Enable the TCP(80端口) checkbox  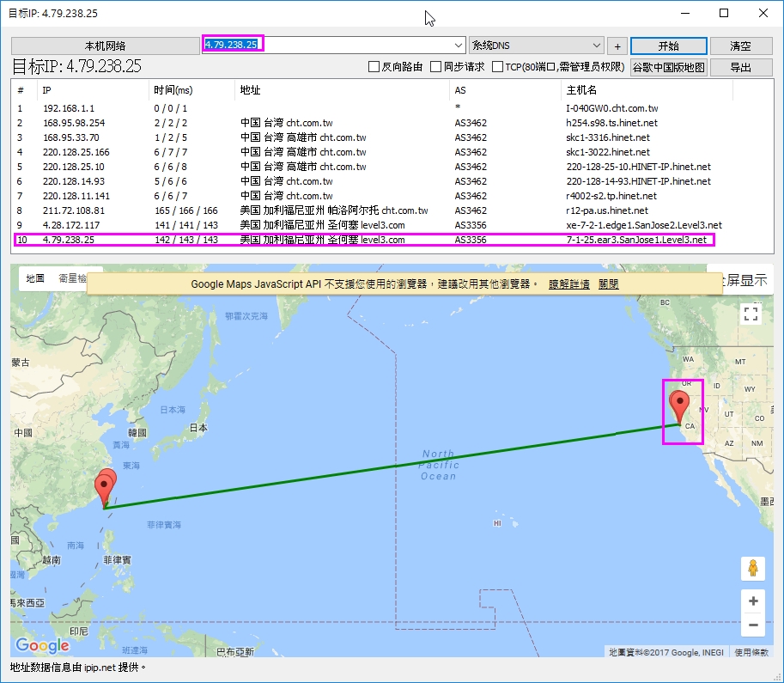click(x=497, y=66)
